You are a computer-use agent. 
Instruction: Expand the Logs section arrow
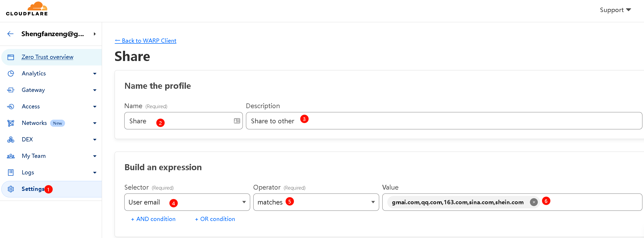tap(95, 173)
